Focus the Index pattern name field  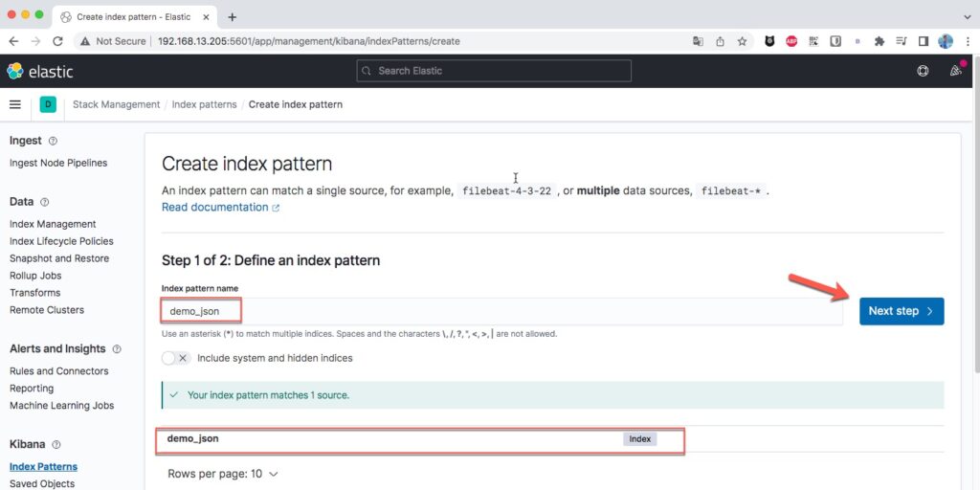point(501,311)
